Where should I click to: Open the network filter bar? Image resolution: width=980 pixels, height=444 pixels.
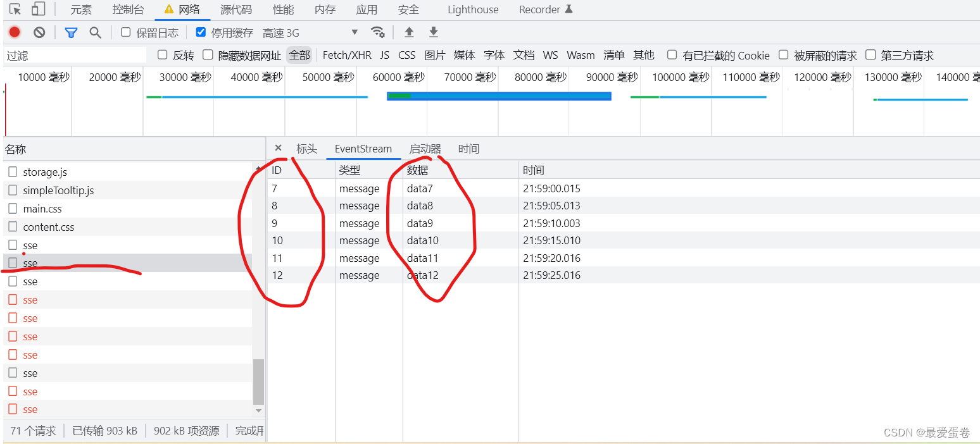click(71, 32)
